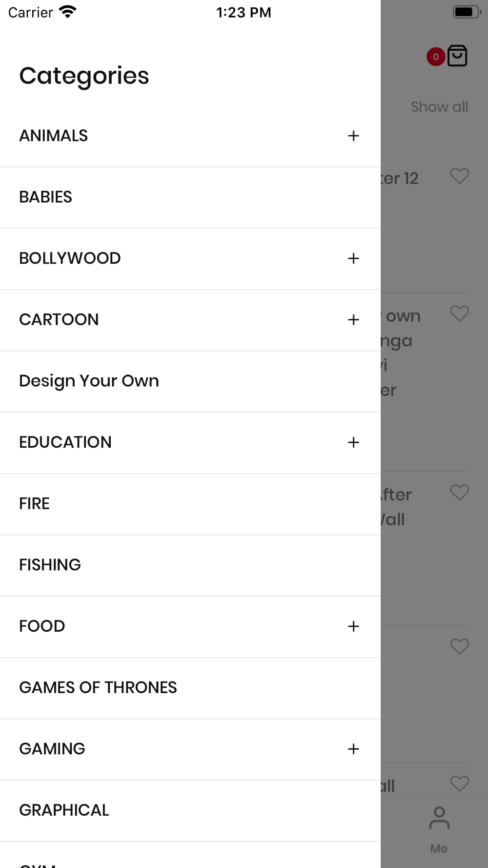
Task: Select the Design Your Own category
Action: pyautogui.click(x=190, y=381)
